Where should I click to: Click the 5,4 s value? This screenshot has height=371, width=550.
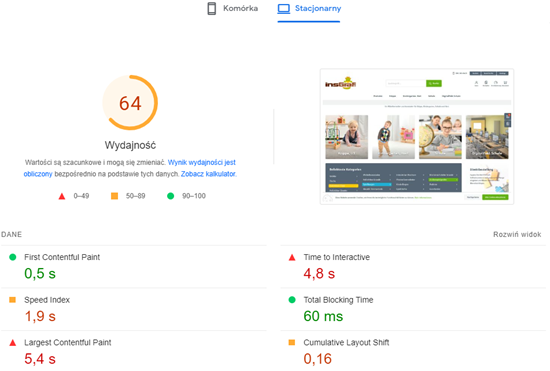click(40, 359)
